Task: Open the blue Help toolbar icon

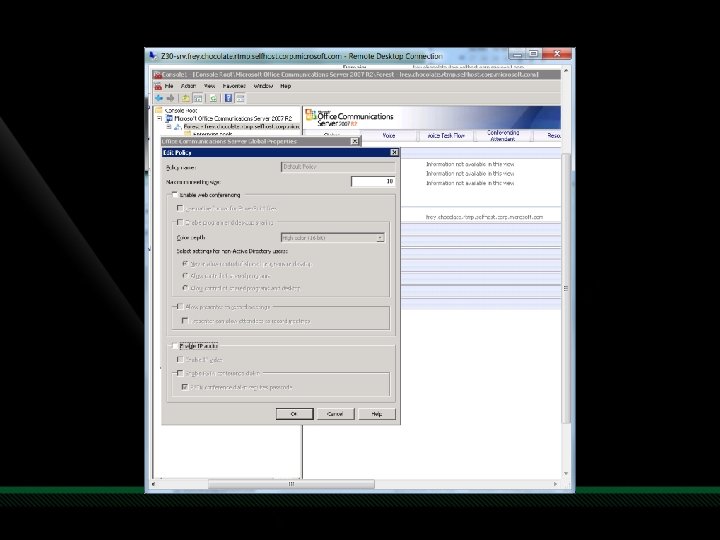Action: coord(228,98)
